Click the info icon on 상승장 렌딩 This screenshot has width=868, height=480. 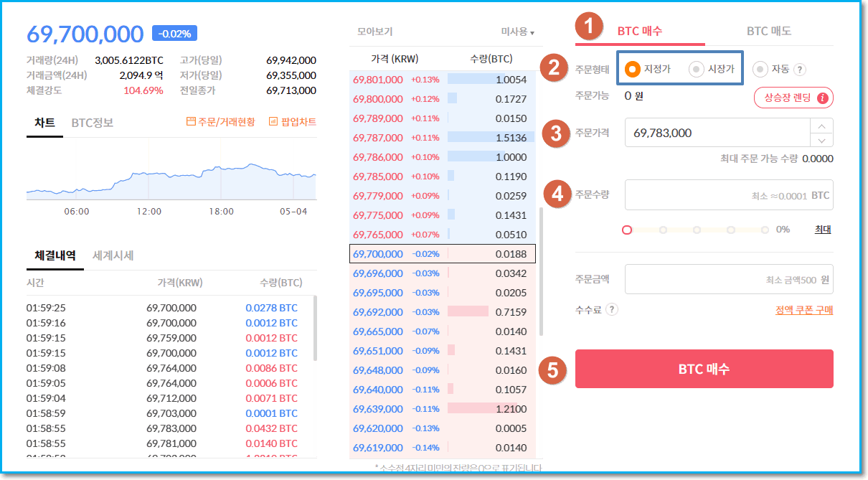(x=822, y=98)
